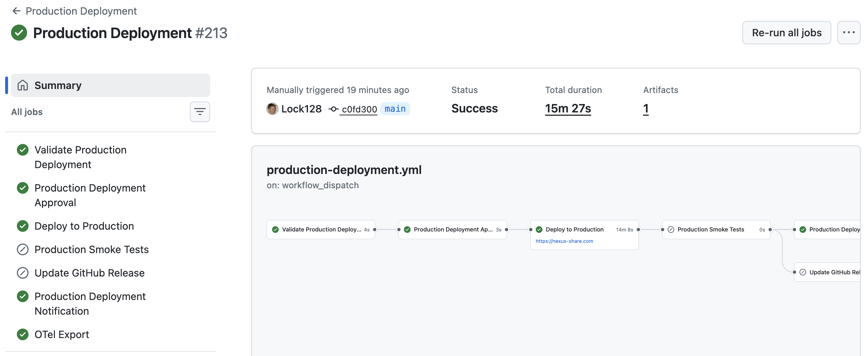Open the nexus-share.com deployment URL
Viewport: 868px width, 356px height.
(x=564, y=241)
